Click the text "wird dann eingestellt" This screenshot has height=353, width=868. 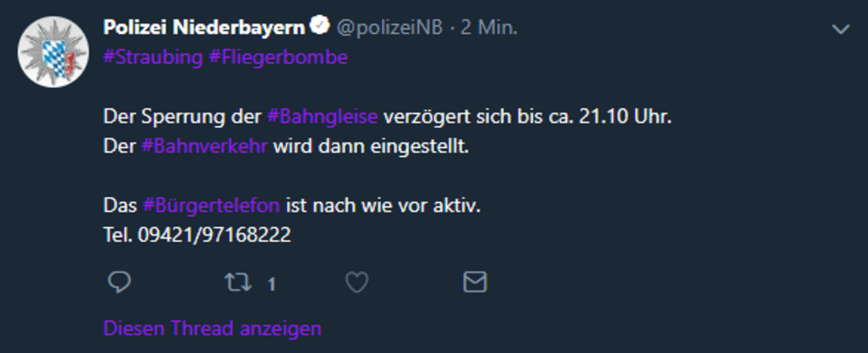point(371,146)
